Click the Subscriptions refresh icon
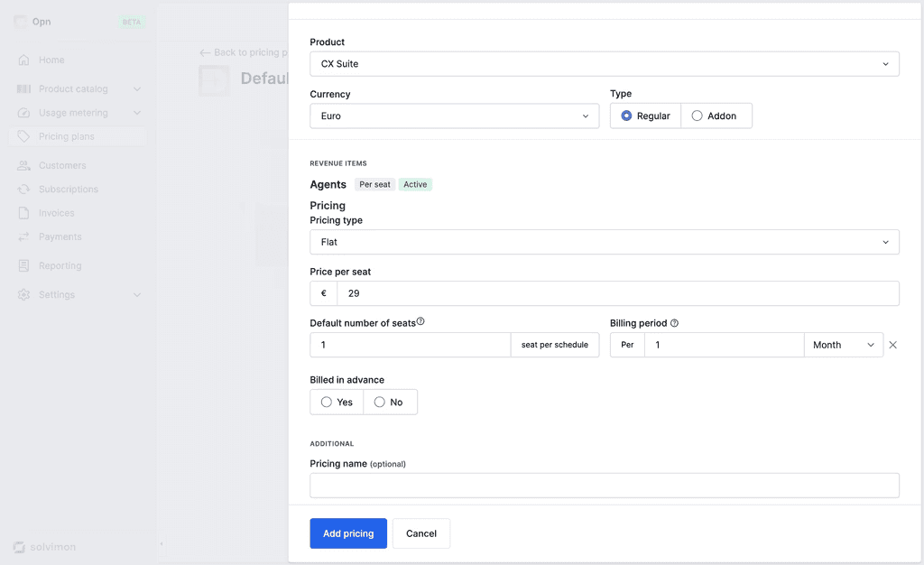This screenshot has width=924, height=565. (x=23, y=190)
